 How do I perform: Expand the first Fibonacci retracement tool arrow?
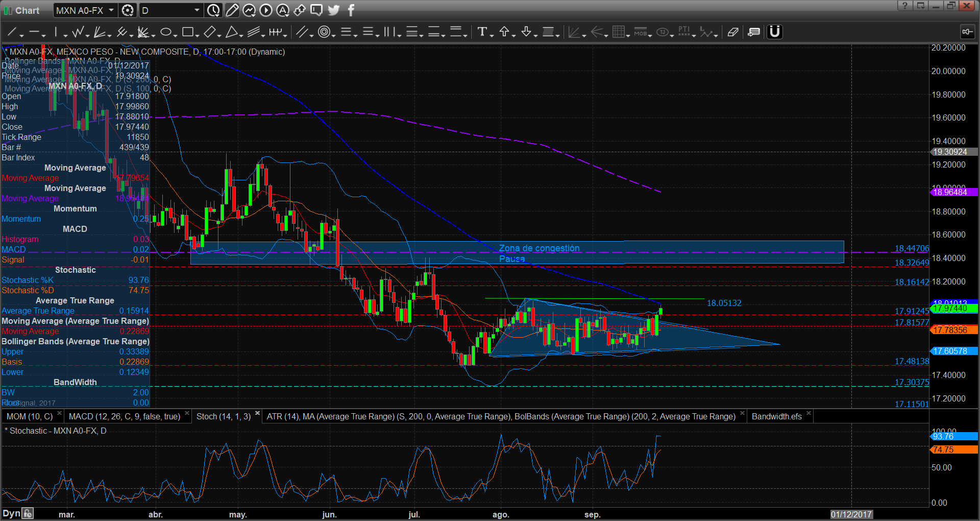(356, 35)
